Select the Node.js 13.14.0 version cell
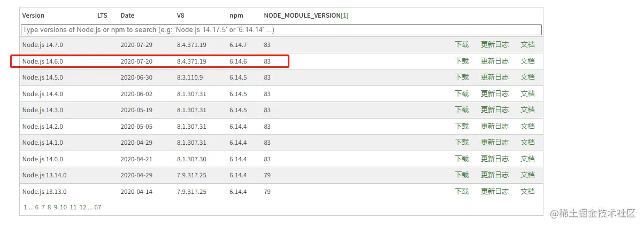The width and height of the screenshot is (644, 227). (x=44, y=175)
